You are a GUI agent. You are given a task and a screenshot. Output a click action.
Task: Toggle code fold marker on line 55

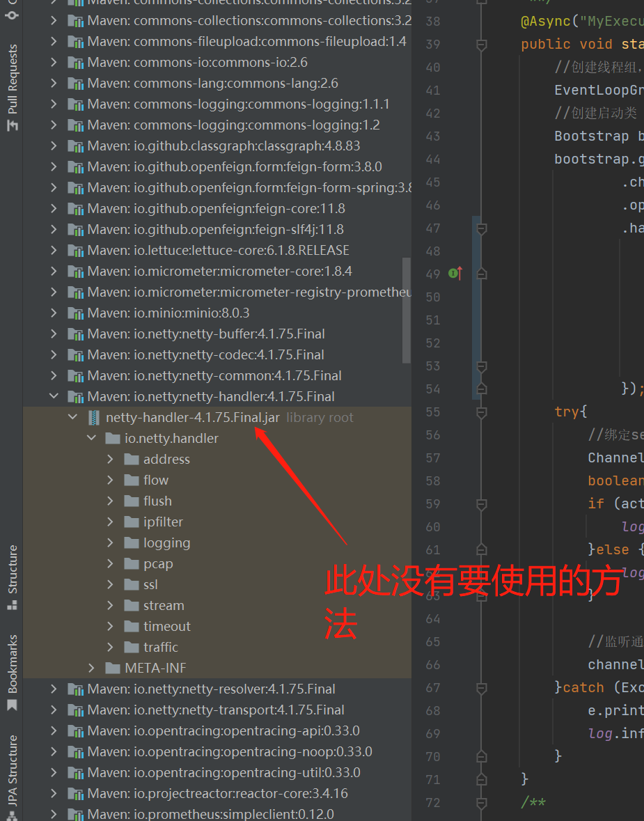(482, 413)
